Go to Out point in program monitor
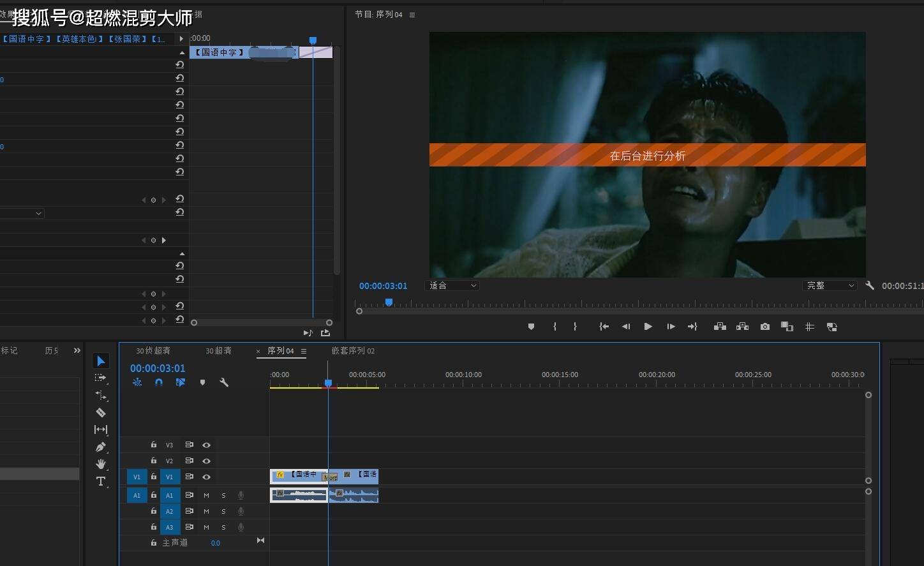The width and height of the screenshot is (924, 566). coord(692,327)
